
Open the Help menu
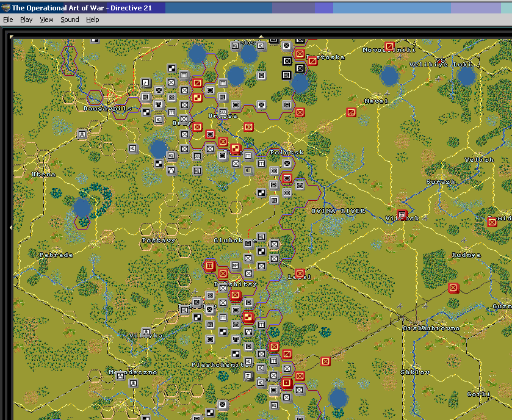click(92, 20)
